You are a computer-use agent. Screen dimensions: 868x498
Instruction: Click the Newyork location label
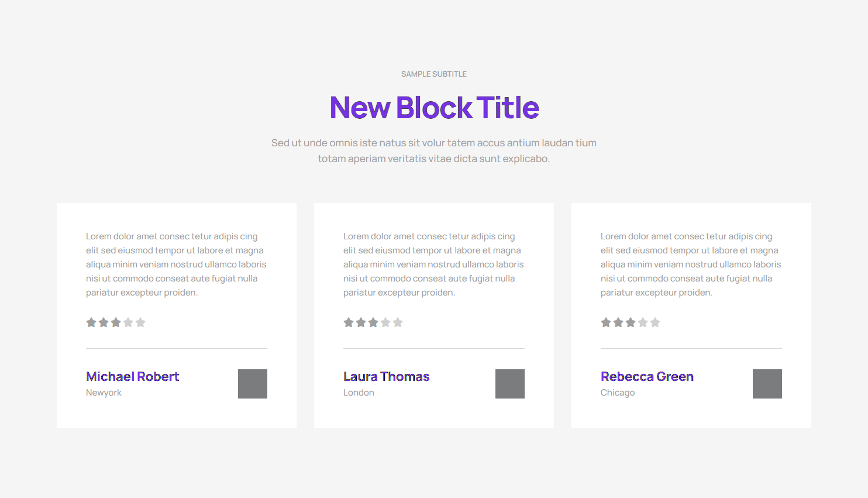click(x=104, y=393)
